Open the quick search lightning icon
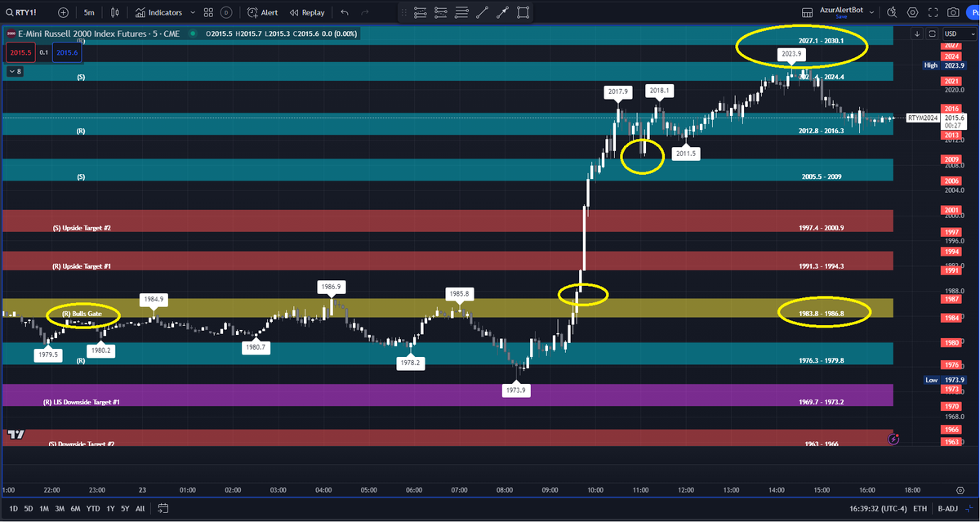The height and width of the screenshot is (522, 980). (x=891, y=12)
